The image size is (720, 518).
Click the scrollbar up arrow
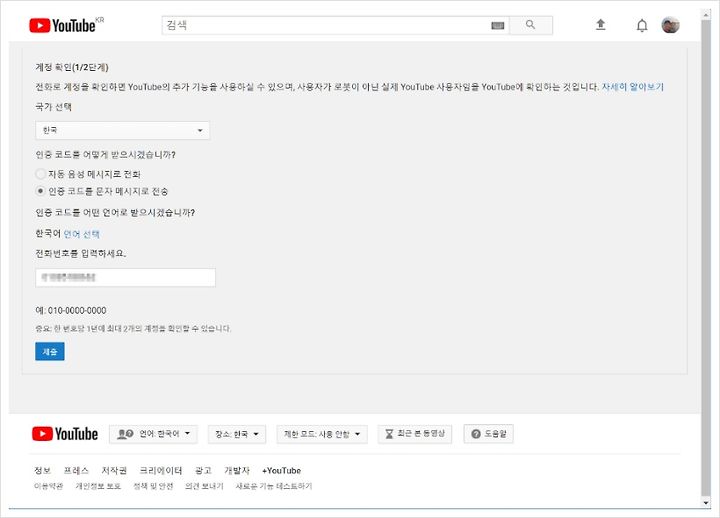coord(706,15)
